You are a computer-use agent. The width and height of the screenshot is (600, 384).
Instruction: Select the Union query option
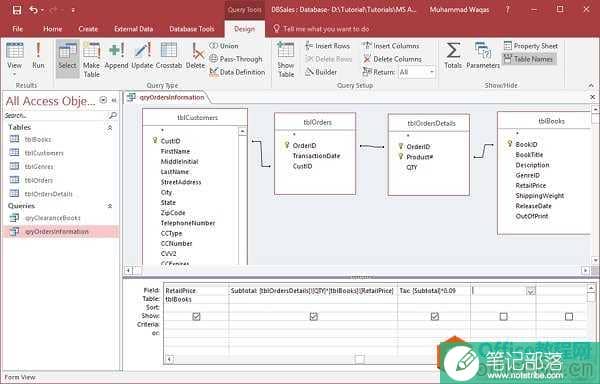click(224, 46)
